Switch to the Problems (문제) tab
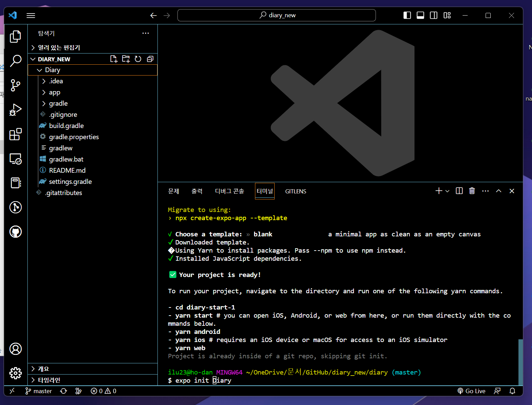This screenshot has width=532, height=405. pos(174,191)
